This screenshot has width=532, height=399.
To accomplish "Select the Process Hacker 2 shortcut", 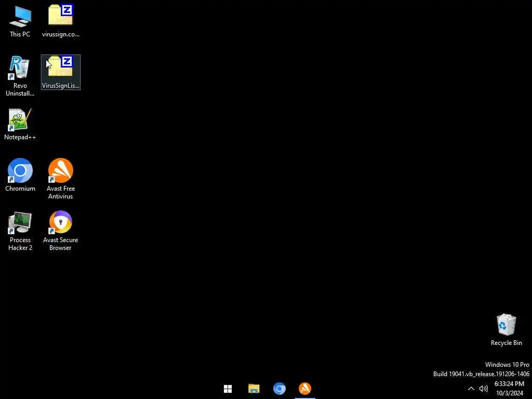I will point(20,231).
